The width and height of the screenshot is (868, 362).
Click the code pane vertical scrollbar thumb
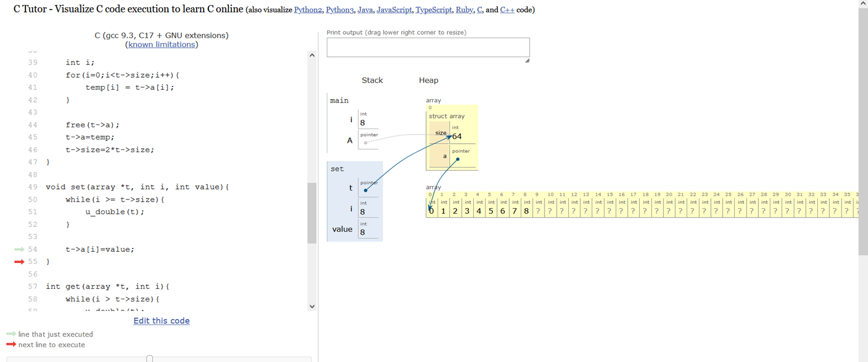tap(312, 212)
